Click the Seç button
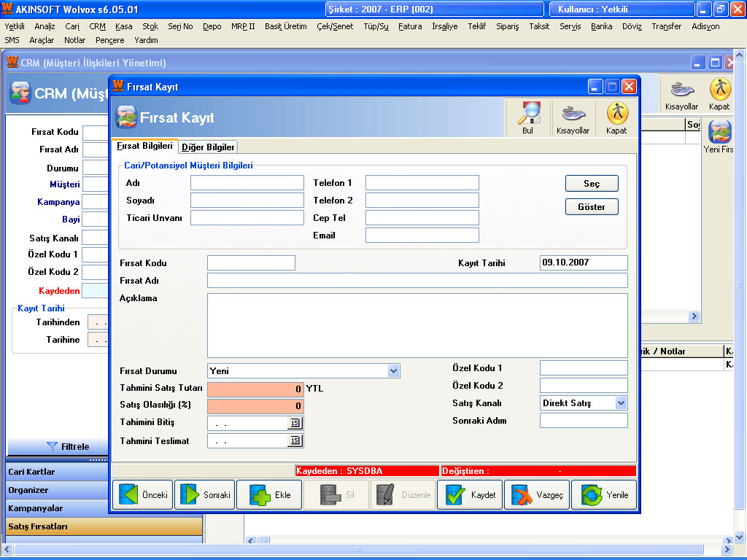 [x=592, y=183]
